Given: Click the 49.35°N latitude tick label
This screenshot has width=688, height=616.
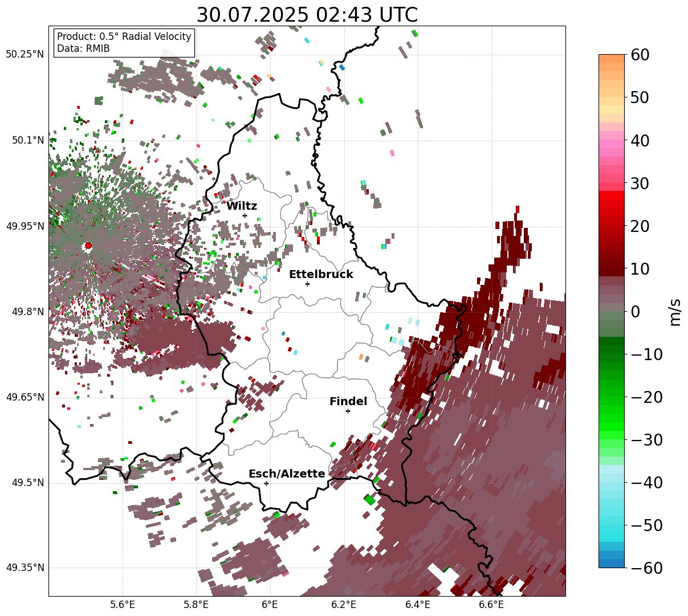Looking at the screenshot, I should [x=25, y=568].
